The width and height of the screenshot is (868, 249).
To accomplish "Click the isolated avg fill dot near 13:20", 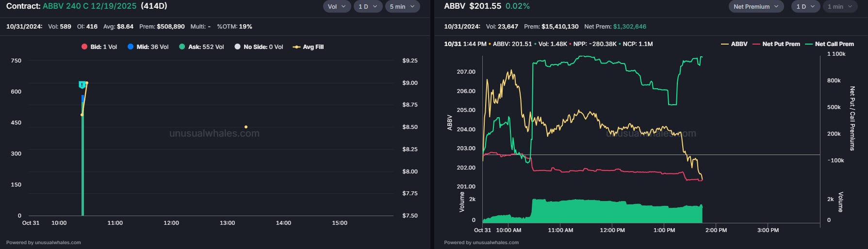I will (246, 127).
